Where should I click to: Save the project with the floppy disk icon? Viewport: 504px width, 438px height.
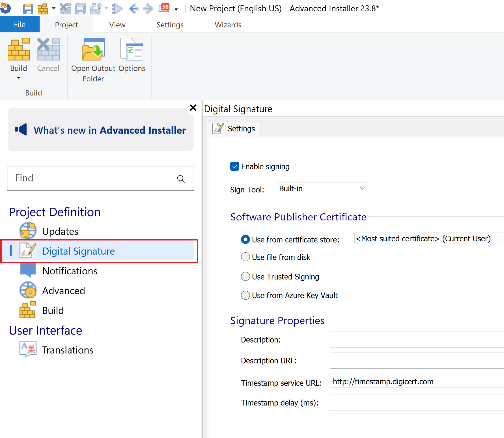tap(28, 8)
